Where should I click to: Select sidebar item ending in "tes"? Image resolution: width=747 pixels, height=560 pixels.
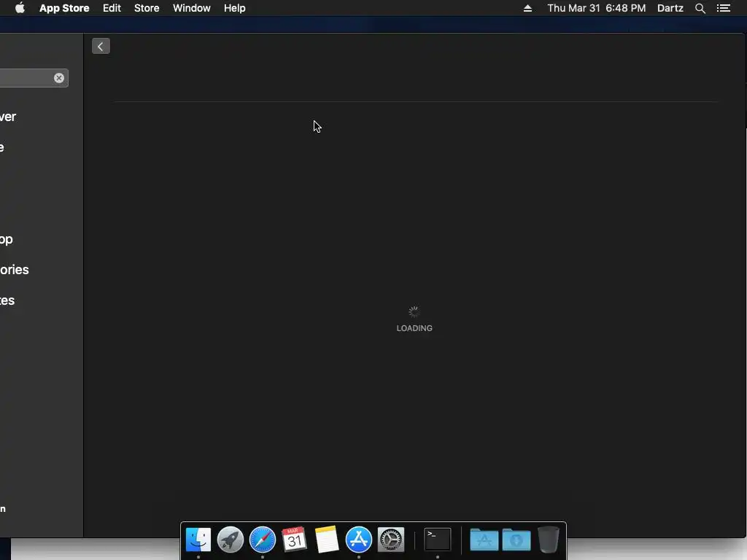(x=7, y=300)
